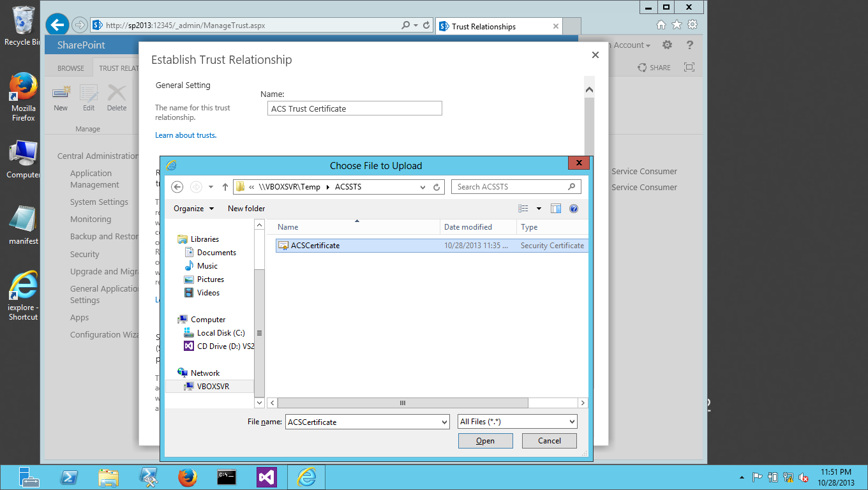Screen dimensions: 868x490
Task: Go back in the file dialog
Action: point(177,187)
